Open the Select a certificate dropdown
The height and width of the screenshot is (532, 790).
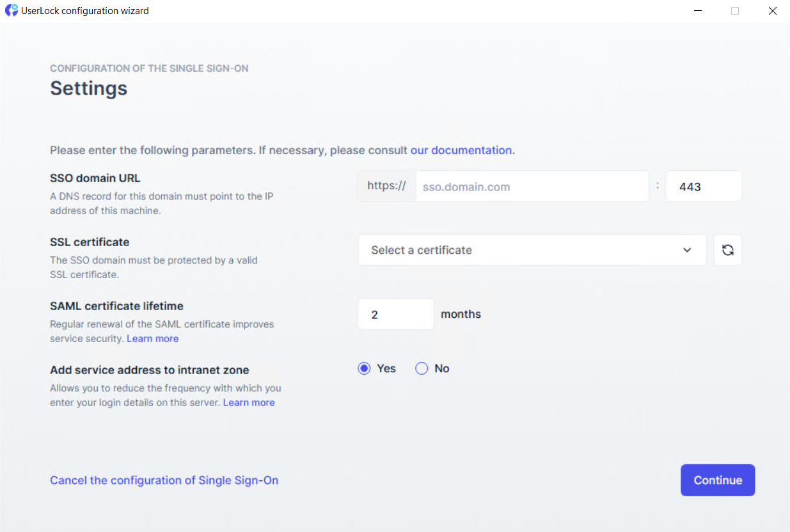click(x=532, y=250)
